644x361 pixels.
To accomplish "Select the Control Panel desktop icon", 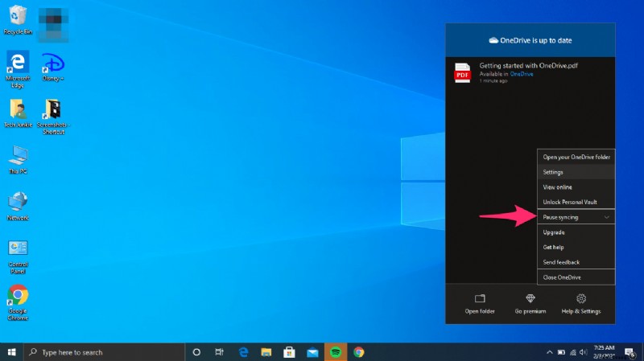I will (18, 256).
